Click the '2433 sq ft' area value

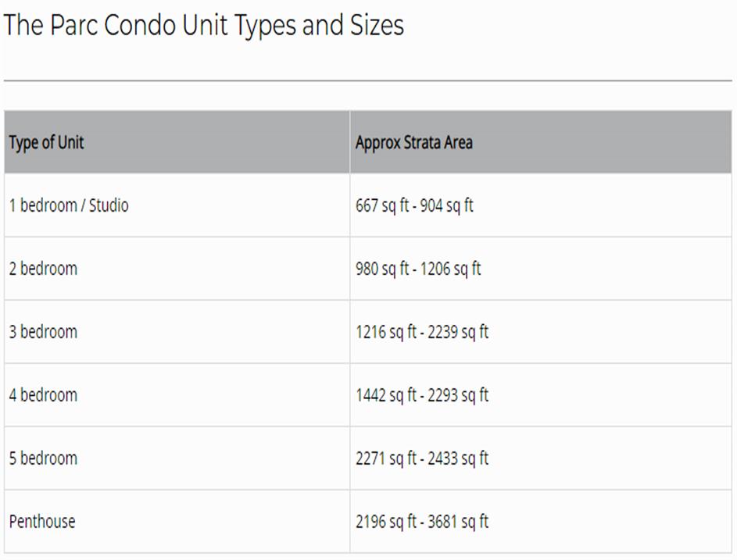tap(458, 458)
